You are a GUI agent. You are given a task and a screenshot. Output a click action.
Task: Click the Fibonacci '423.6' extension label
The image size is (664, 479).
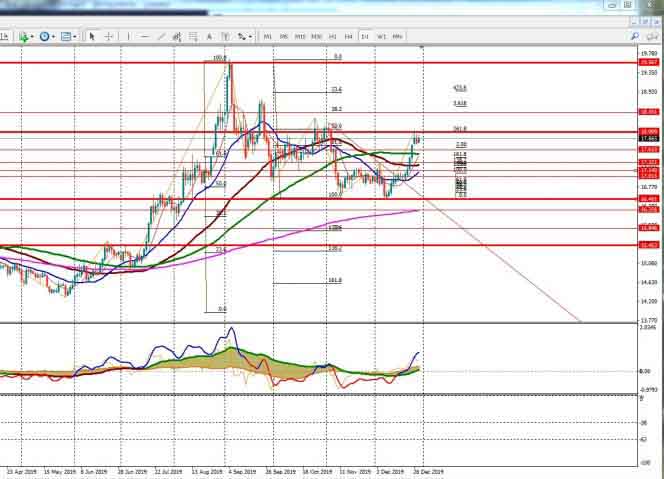460,88
